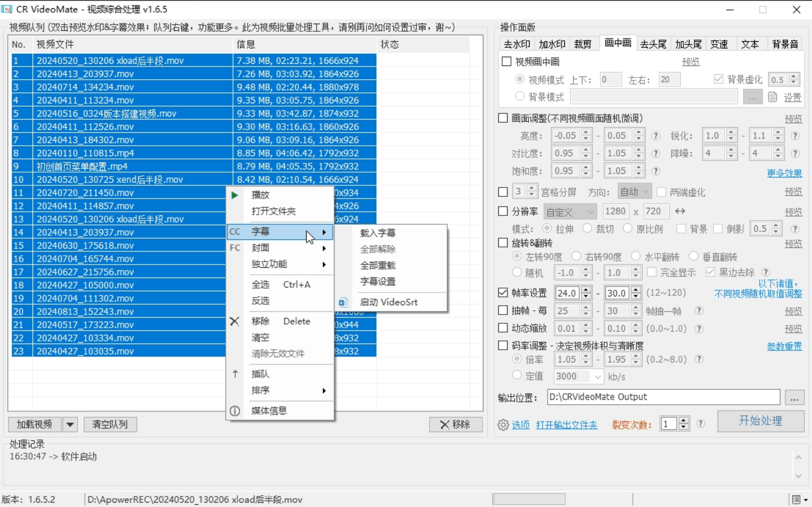Choose 载入字幕 from the submenu
This screenshot has height=507, width=812.
(x=377, y=233)
